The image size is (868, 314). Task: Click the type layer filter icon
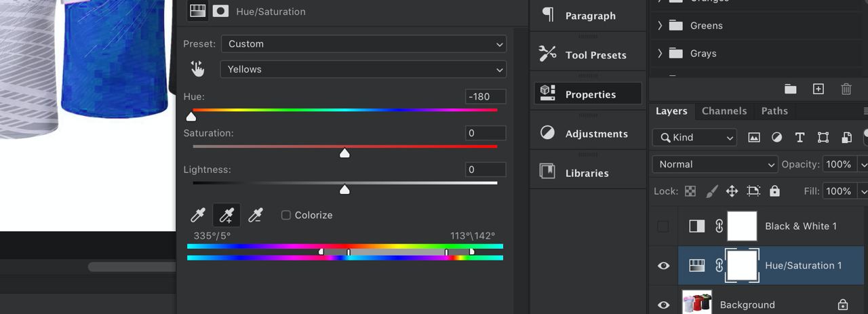click(800, 137)
